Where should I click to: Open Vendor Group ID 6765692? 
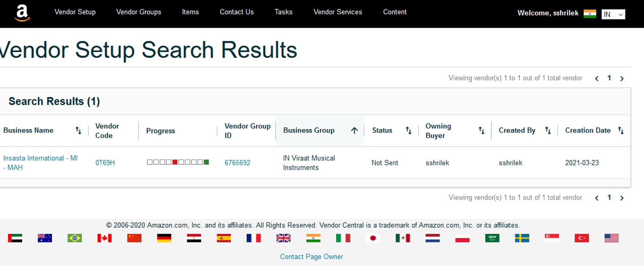point(237,163)
